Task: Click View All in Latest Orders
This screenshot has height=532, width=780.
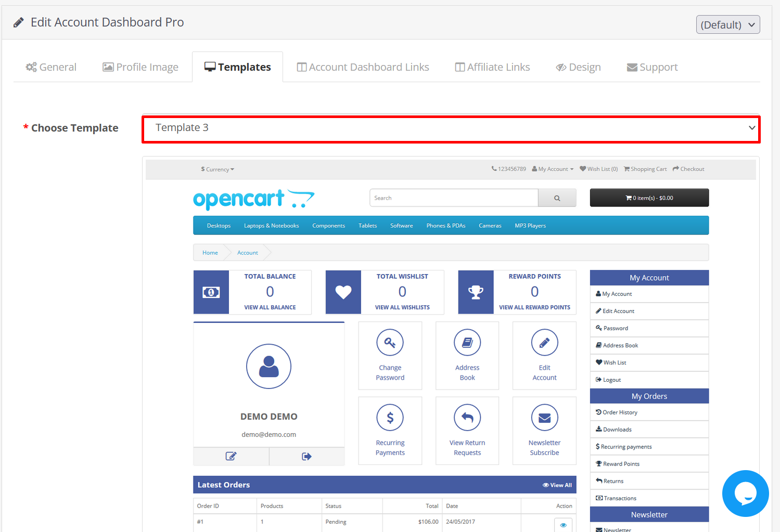Action: tap(557, 485)
